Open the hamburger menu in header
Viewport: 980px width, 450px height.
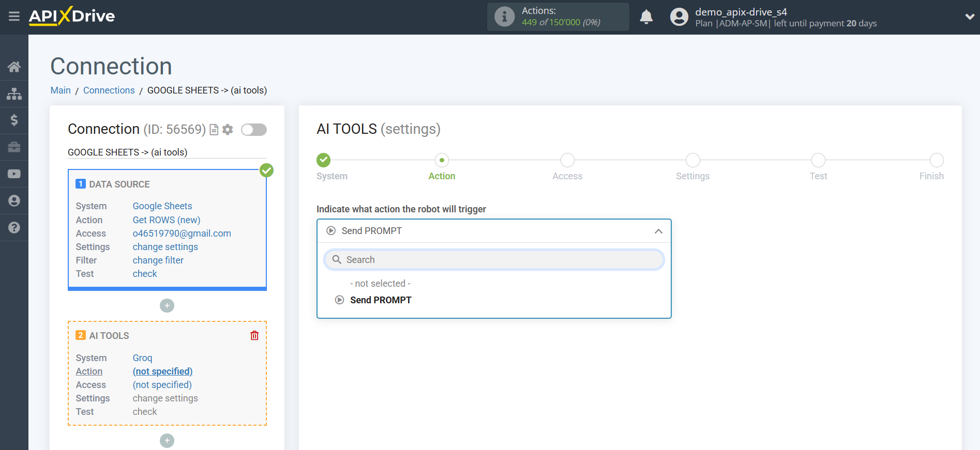coord(14,17)
